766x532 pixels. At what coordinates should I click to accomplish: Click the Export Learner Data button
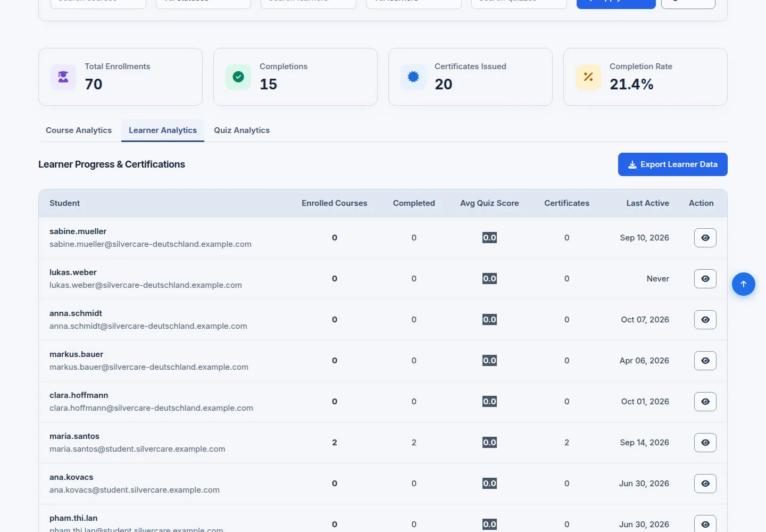(673, 164)
